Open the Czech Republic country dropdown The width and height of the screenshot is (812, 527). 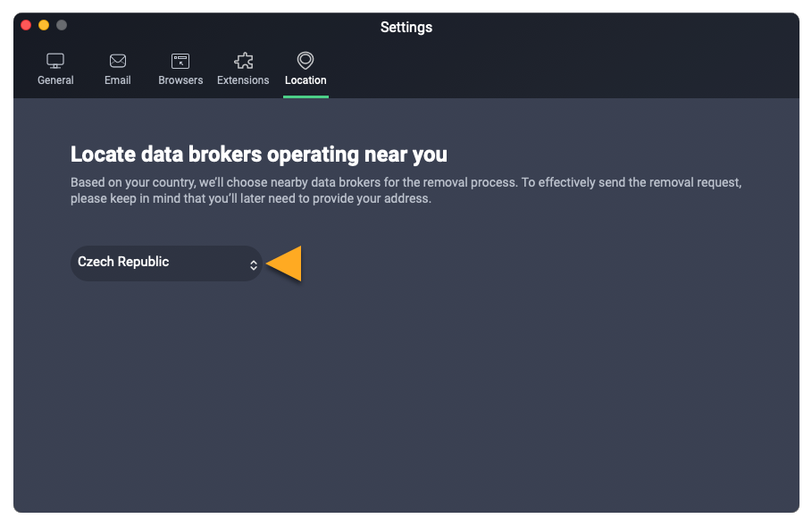tap(165, 263)
